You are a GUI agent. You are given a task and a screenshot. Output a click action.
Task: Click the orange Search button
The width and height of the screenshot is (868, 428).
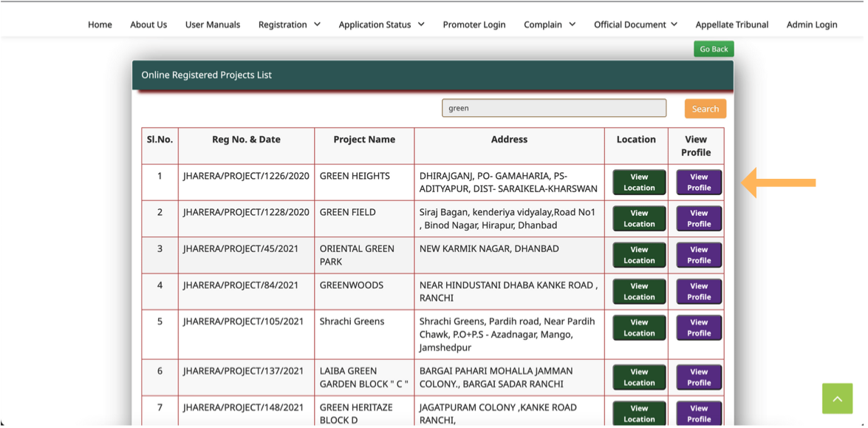click(705, 109)
